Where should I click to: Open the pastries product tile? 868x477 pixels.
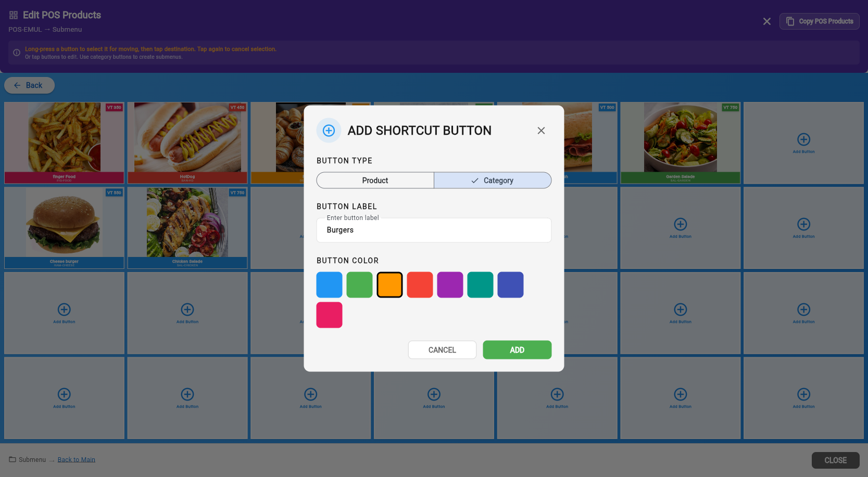[277, 143]
